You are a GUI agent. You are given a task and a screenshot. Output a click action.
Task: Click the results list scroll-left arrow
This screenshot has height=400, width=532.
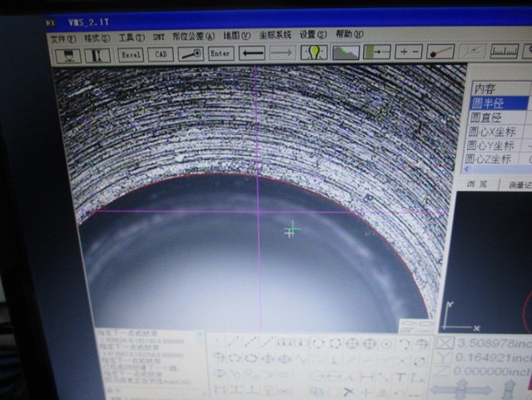coord(468,169)
